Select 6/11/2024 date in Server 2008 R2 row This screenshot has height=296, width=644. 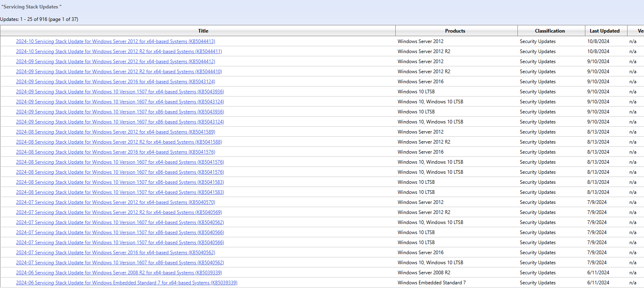click(598, 273)
